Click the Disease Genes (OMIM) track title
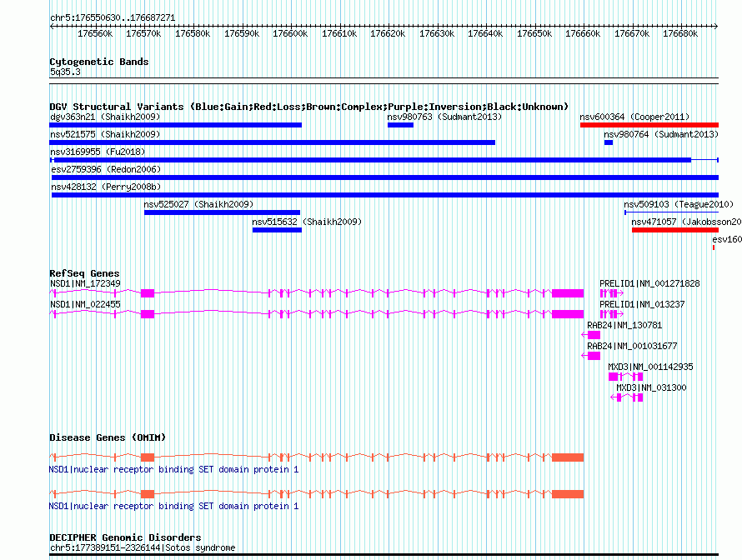 108,437
